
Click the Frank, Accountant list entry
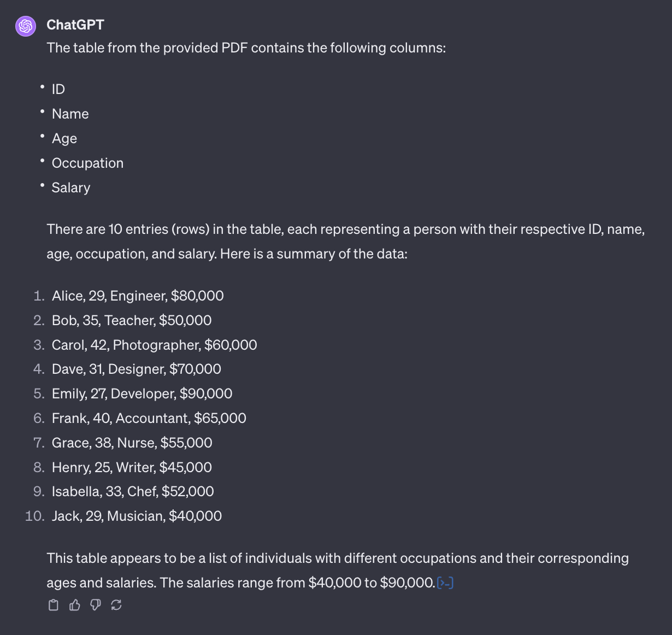point(149,418)
